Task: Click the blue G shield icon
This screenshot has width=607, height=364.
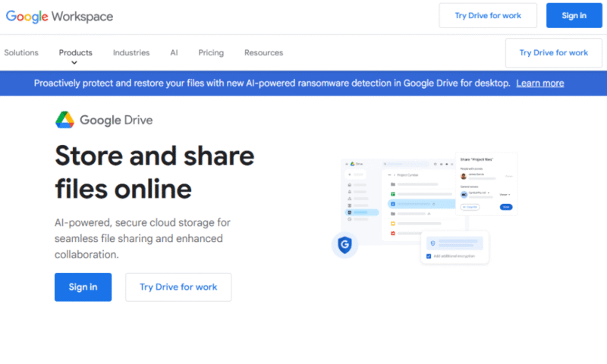Action: [x=344, y=245]
